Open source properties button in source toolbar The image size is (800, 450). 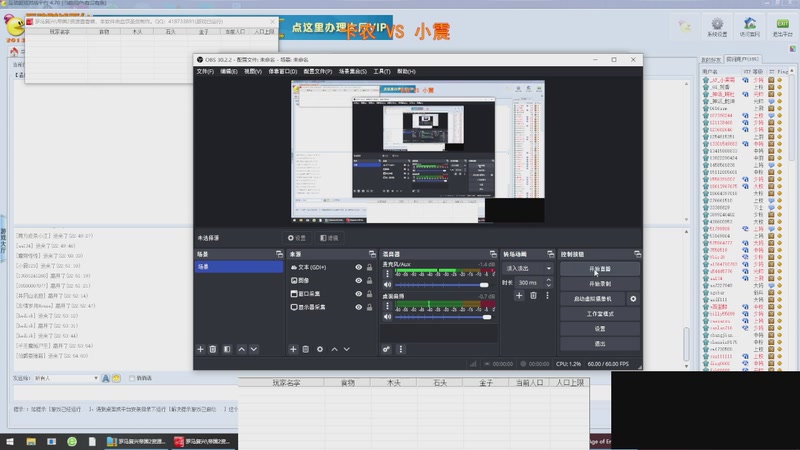[297, 238]
